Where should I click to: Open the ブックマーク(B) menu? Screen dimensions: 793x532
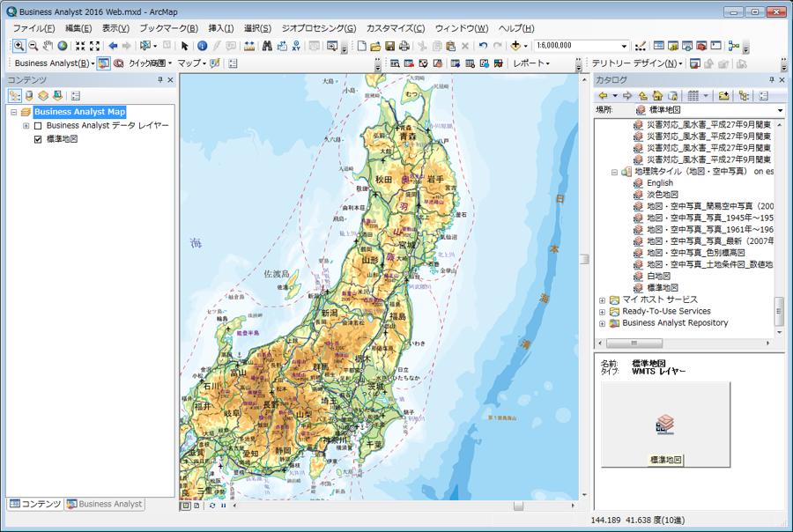pyautogui.click(x=169, y=28)
